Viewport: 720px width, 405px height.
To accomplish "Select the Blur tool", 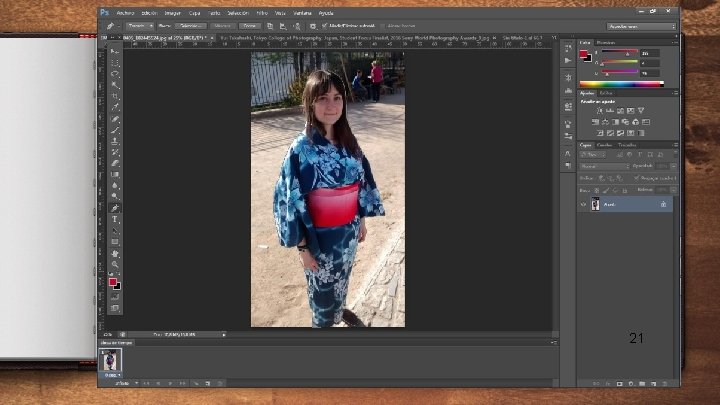I will pos(115,185).
